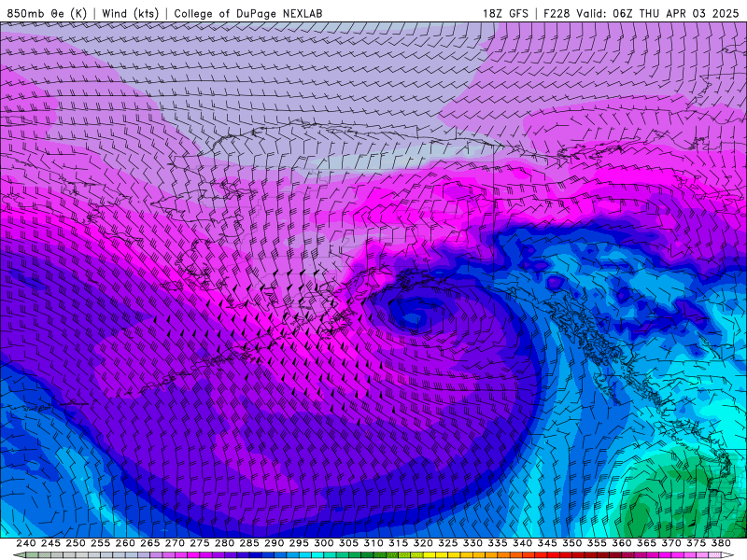Click the 310 color scale label

click(x=373, y=543)
